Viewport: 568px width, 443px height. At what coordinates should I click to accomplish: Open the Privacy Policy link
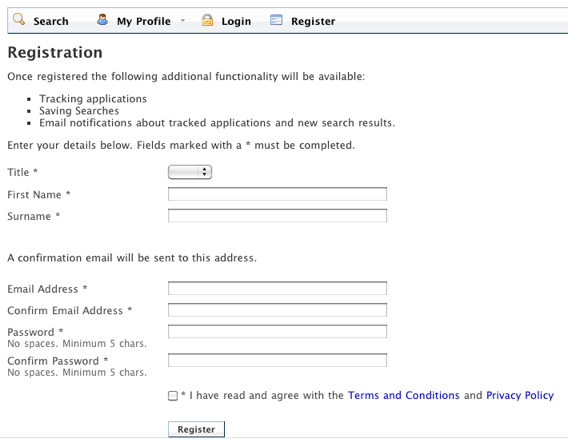tap(520, 395)
